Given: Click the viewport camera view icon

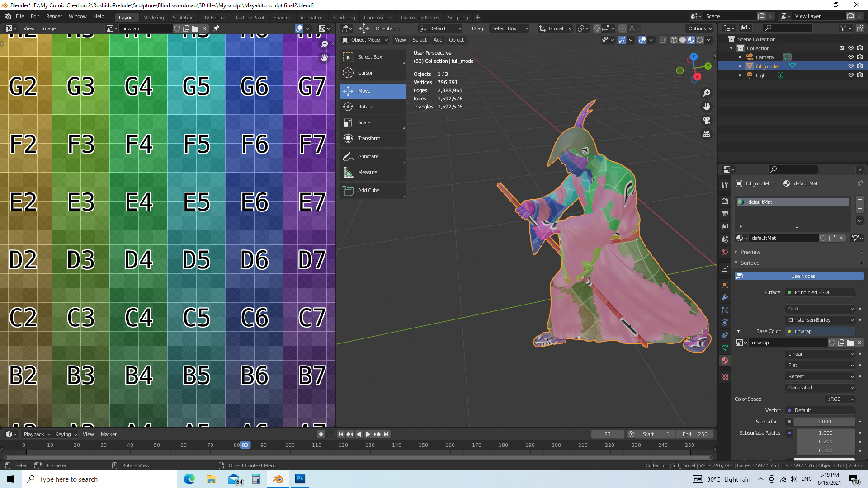Looking at the screenshot, I should point(707,120).
